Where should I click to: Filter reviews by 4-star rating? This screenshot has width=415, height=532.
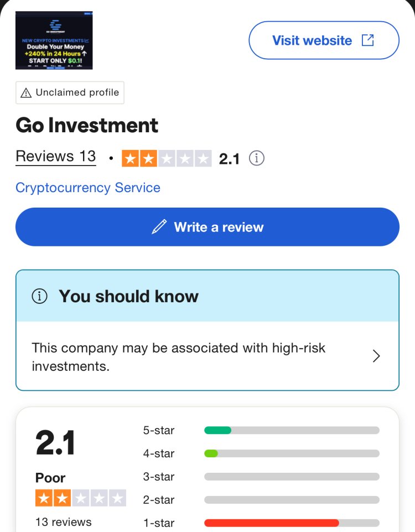click(x=261, y=453)
